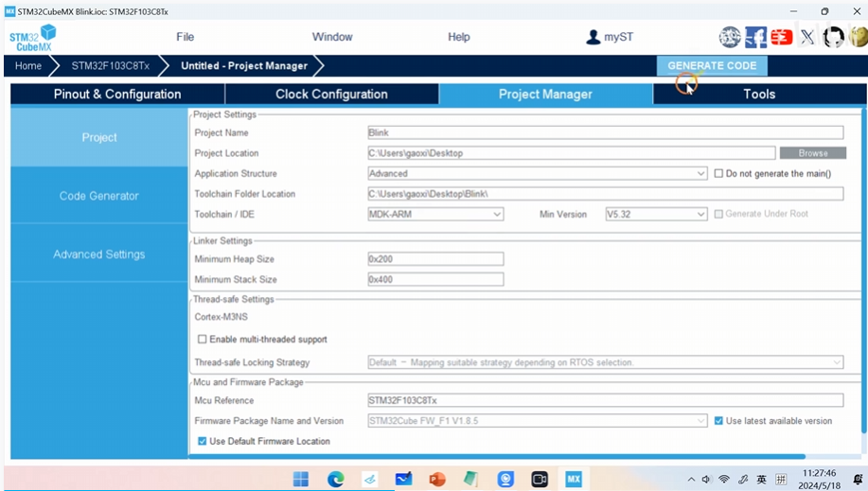Image resolution: width=868 pixels, height=491 pixels.
Task: Switch to Tools tab
Action: (x=759, y=94)
